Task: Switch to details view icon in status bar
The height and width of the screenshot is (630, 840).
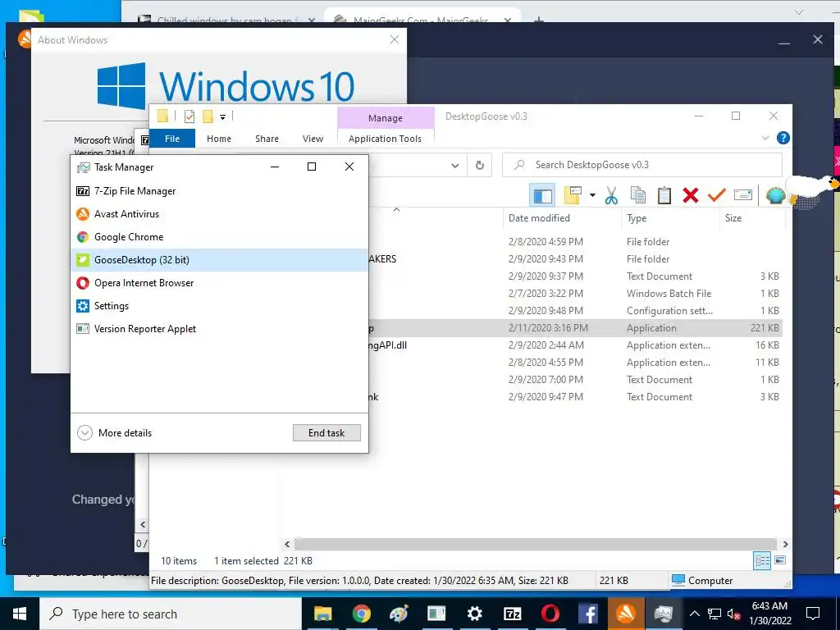Action: [762, 561]
